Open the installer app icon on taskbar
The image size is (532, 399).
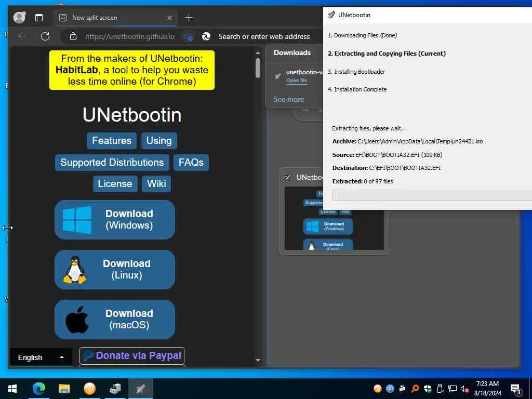[115, 389]
